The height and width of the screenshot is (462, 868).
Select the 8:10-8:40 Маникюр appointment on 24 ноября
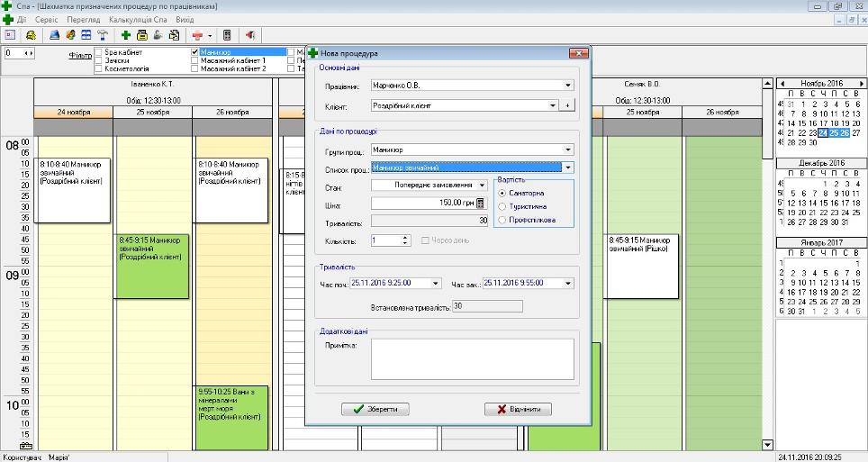tap(72, 191)
